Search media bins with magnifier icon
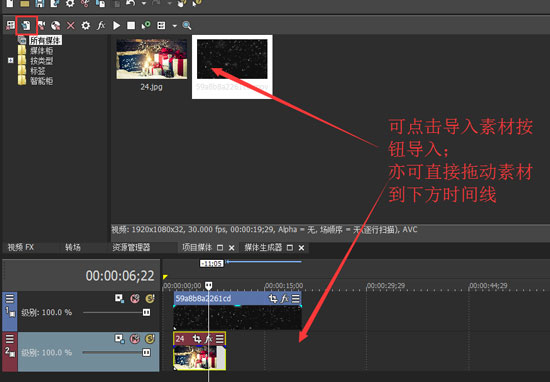 (x=187, y=25)
